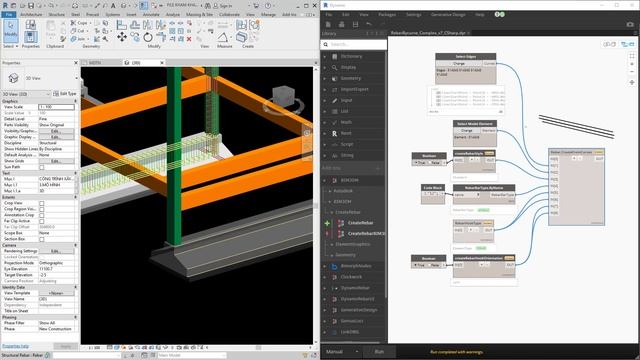Save the Revit project from quick access toolbar
640x360 pixels.
[31, 6]
